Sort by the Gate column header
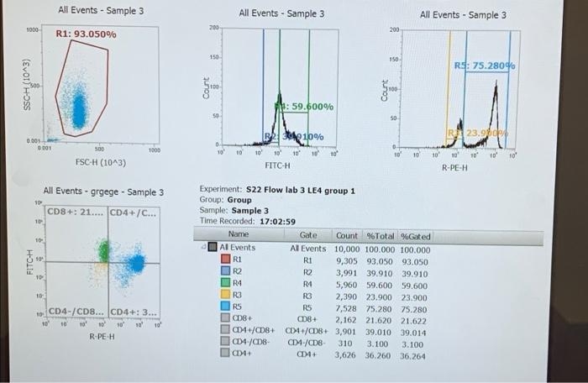Viewport: 588px width, 383px height. 308,235
